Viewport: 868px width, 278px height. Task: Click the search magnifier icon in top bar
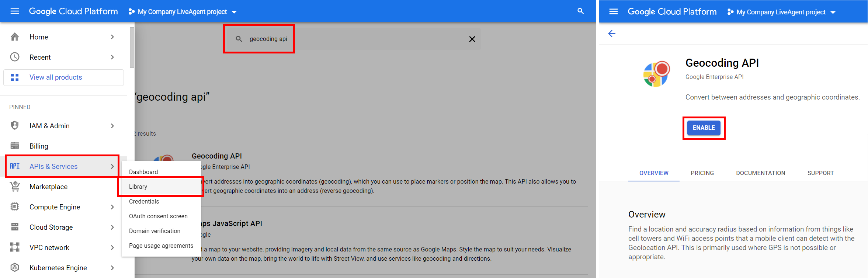580,11
